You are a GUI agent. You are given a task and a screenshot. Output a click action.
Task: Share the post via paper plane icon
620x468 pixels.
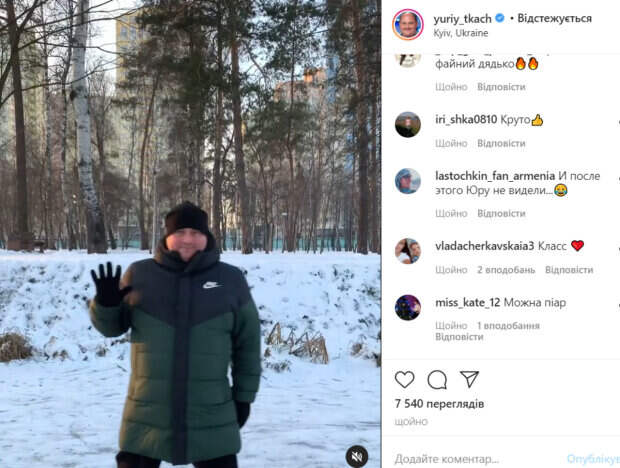(x=469, y=379)
